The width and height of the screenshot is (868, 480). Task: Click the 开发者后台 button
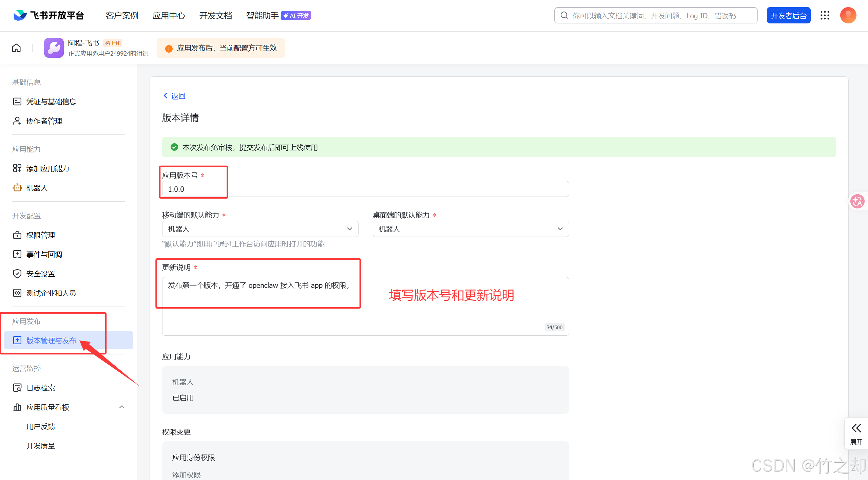pyautogui.click(x=788, y=16)
